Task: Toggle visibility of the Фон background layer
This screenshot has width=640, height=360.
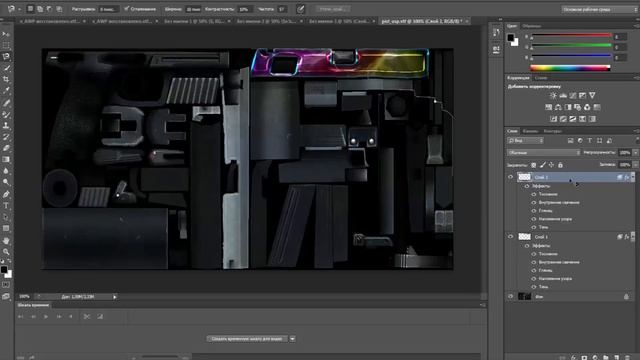Action: pos(510,297)
